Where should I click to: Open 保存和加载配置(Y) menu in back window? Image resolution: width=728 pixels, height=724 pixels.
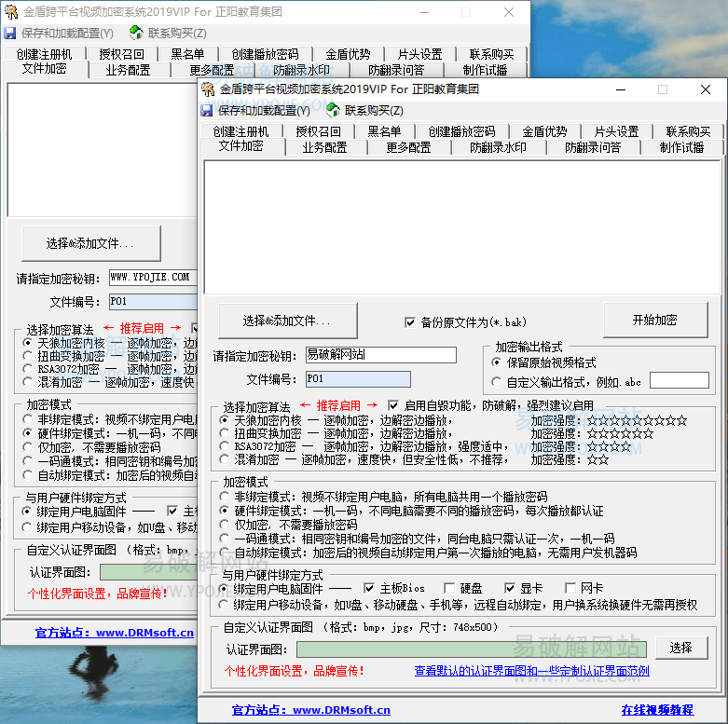point(67,34)
